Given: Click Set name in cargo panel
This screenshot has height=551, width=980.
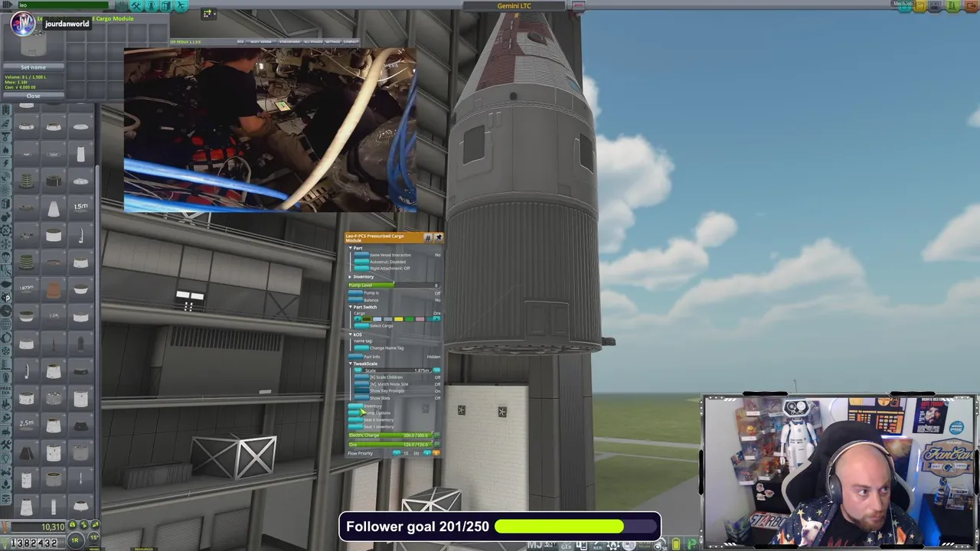Looking at the screenshot, I should (x=33, y=67).
